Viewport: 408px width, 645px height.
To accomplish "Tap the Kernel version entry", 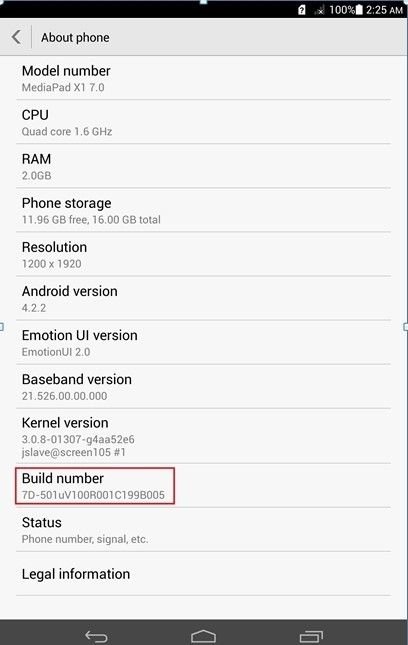I will tap(204, 436).
